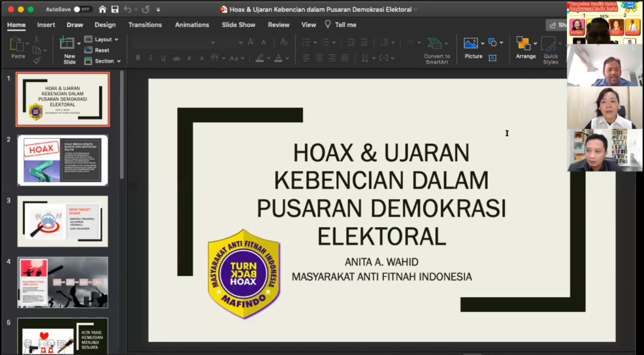Apply Bold formatting
The image size is (644, 355).
pos(138,58)
